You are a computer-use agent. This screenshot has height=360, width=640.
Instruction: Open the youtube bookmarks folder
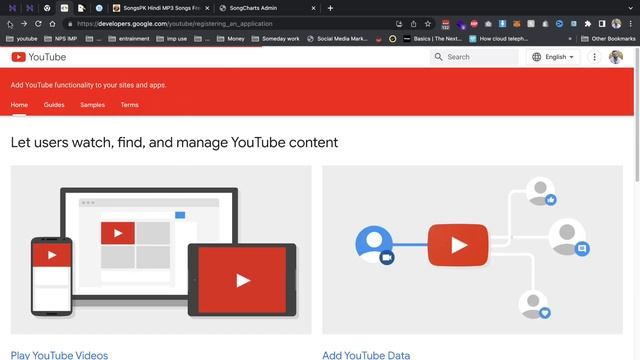(22, 39)
